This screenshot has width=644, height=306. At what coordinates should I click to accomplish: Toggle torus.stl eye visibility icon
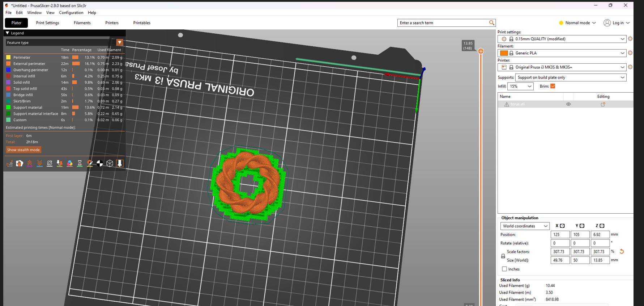click(568, 104)
